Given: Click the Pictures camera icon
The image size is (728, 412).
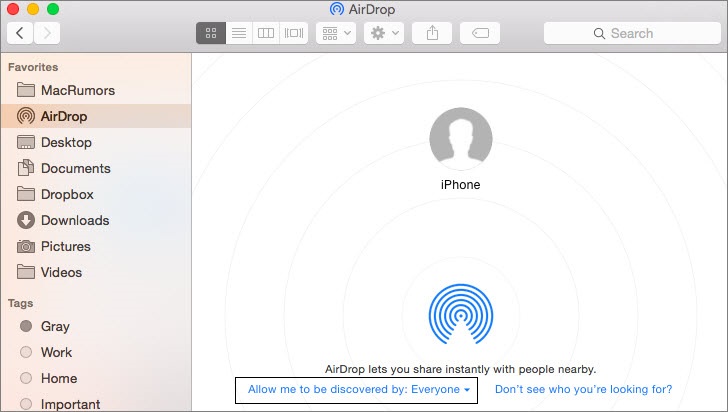Looking at the screenshot, I should (26, 246).
